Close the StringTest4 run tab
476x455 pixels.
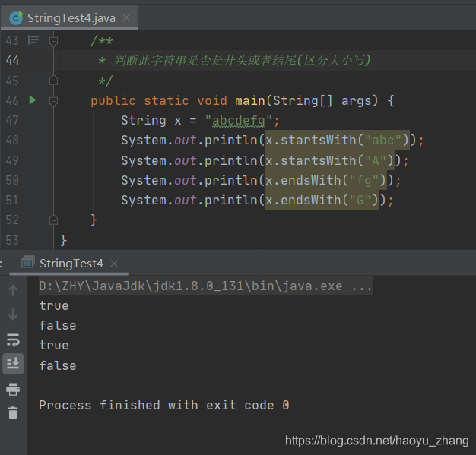pos(114,264)
